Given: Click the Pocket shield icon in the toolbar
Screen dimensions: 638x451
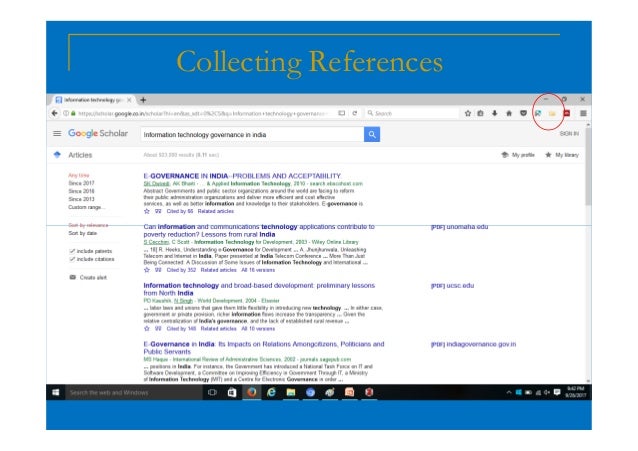Looking at the screenshot, I should click(x=523, y=113).
